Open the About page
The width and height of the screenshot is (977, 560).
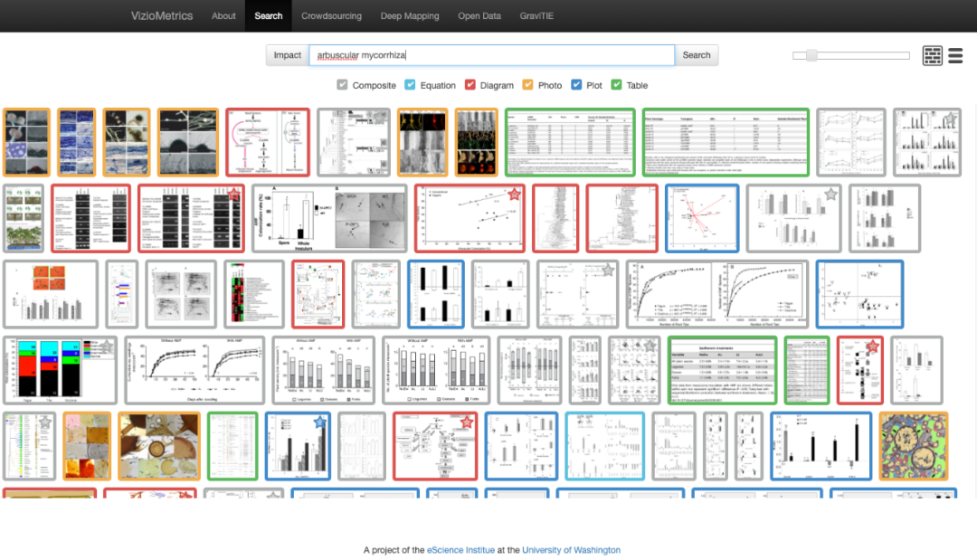223,15
